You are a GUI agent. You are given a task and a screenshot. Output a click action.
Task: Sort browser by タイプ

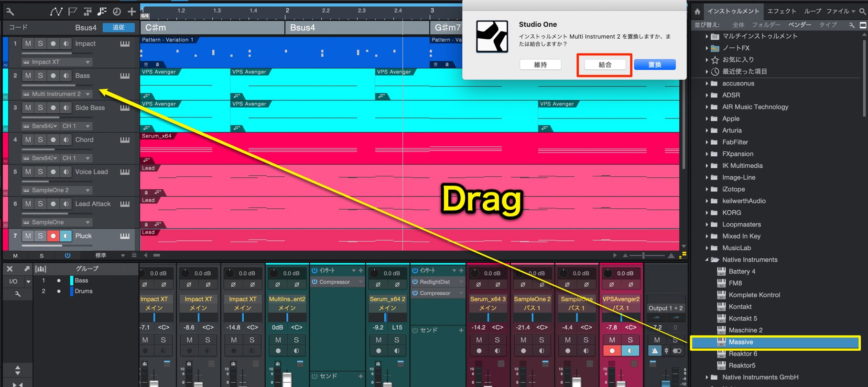click(828, 25)
